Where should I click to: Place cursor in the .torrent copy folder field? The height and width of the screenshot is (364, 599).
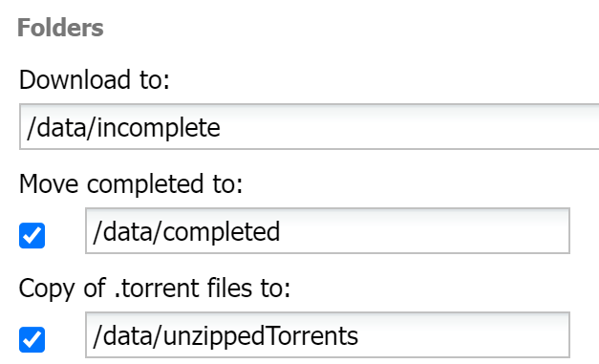328,335
